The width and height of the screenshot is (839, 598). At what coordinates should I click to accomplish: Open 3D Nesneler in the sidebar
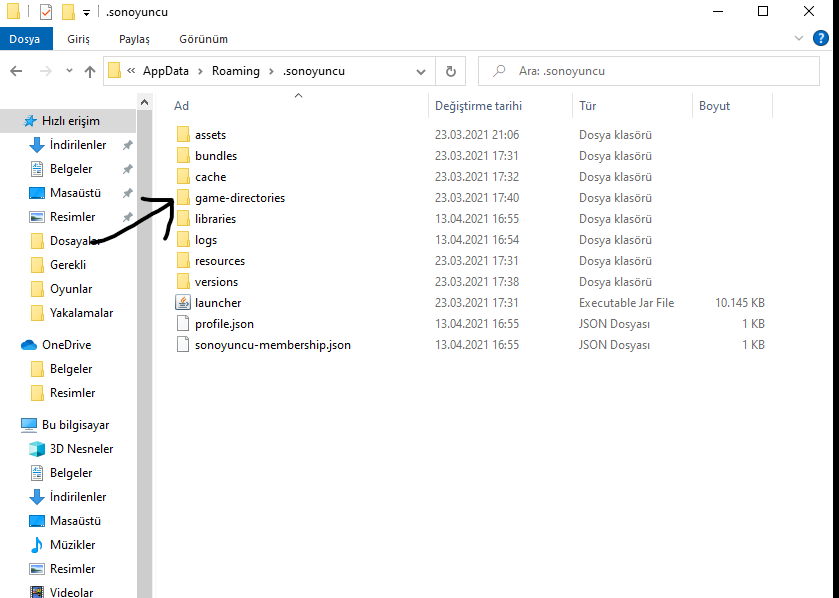point(71,449)
